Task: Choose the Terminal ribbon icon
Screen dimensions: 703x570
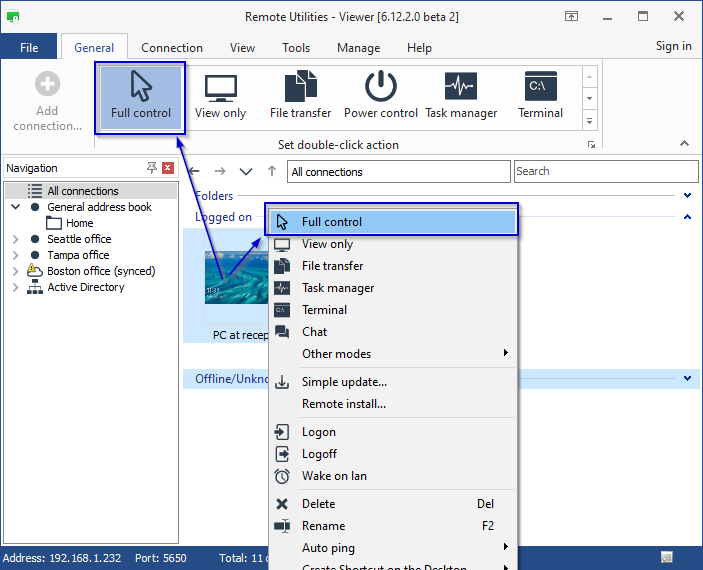Action: 540,96
